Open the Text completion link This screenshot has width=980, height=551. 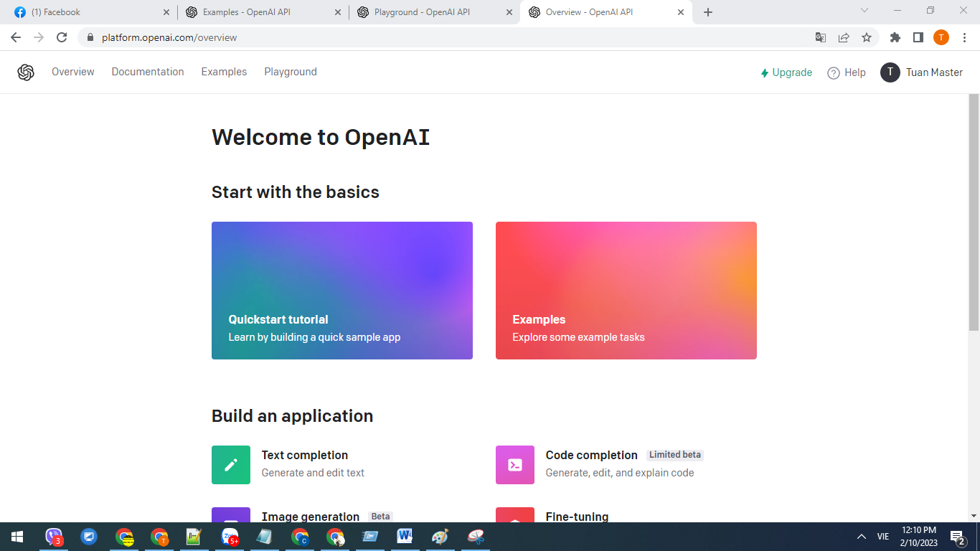click(305, 455)
